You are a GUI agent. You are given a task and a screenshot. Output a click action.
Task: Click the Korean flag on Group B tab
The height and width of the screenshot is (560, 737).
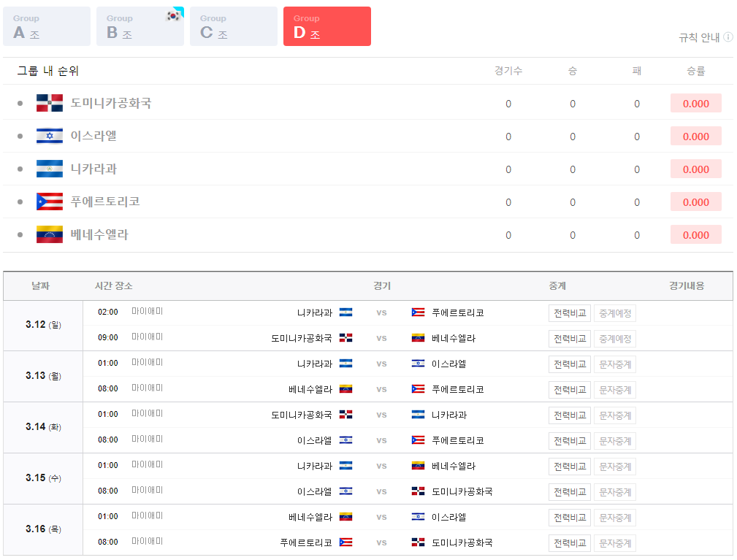174,15
